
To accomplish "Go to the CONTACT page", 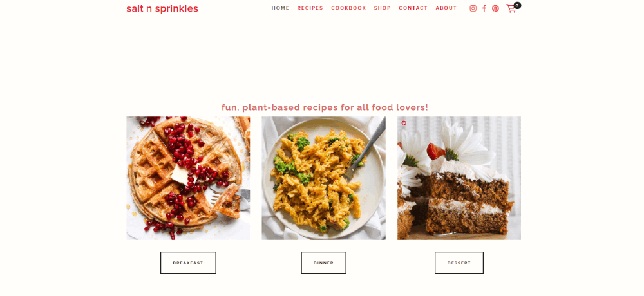I will pyautogui.click(x=413, y=8).
